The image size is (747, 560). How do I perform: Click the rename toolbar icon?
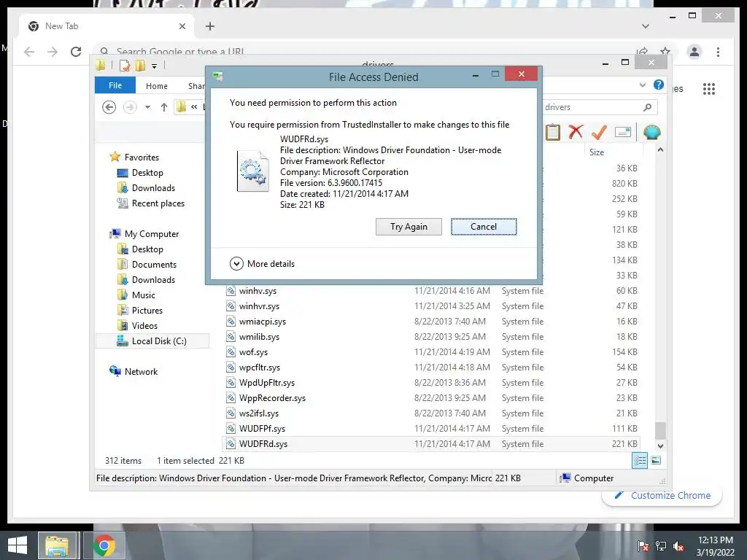(x=623, y=132)
